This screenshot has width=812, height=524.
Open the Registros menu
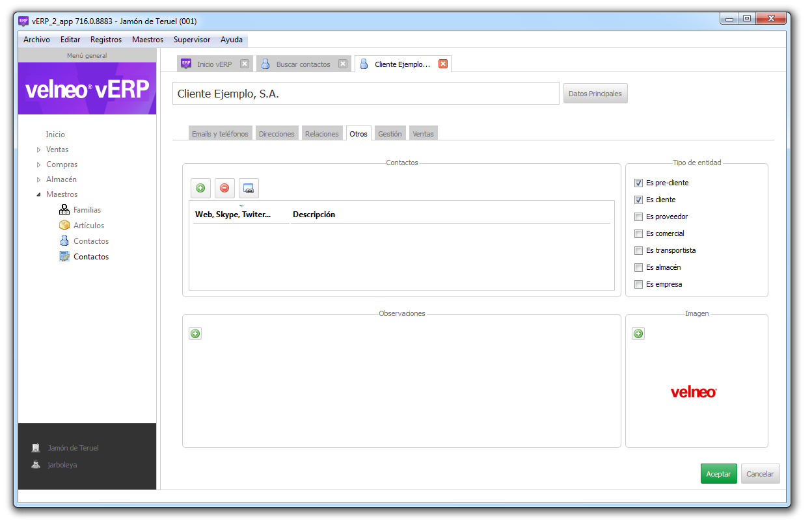(x=106, y=40)
